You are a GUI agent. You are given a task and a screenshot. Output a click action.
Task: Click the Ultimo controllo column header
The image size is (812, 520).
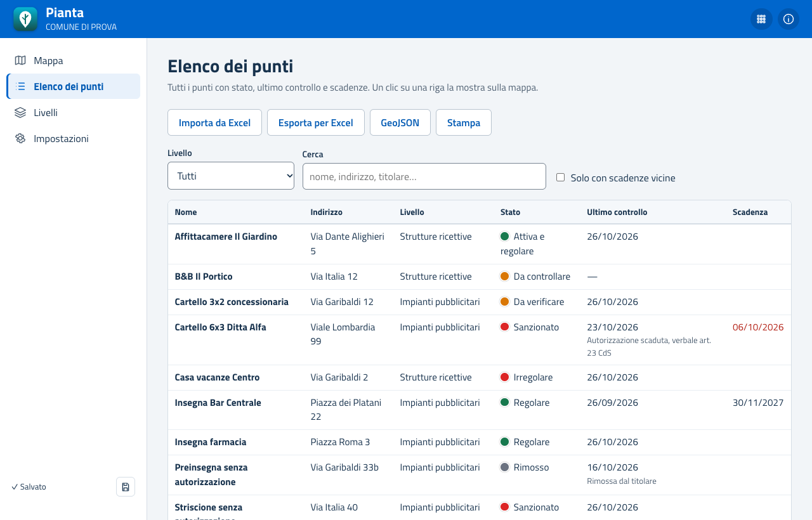[x=617, y=212]
